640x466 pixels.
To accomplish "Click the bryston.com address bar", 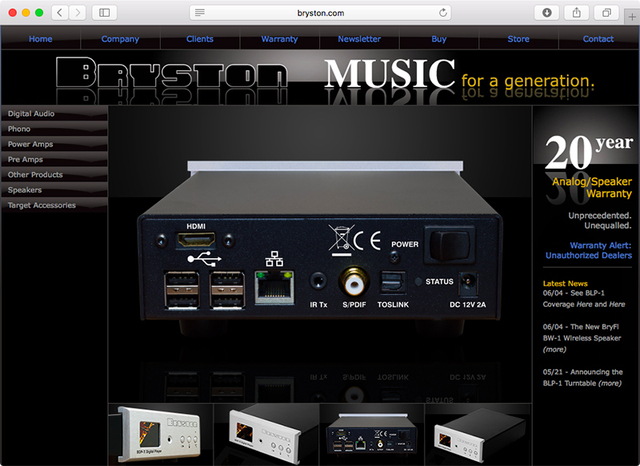I will [320, 12].
